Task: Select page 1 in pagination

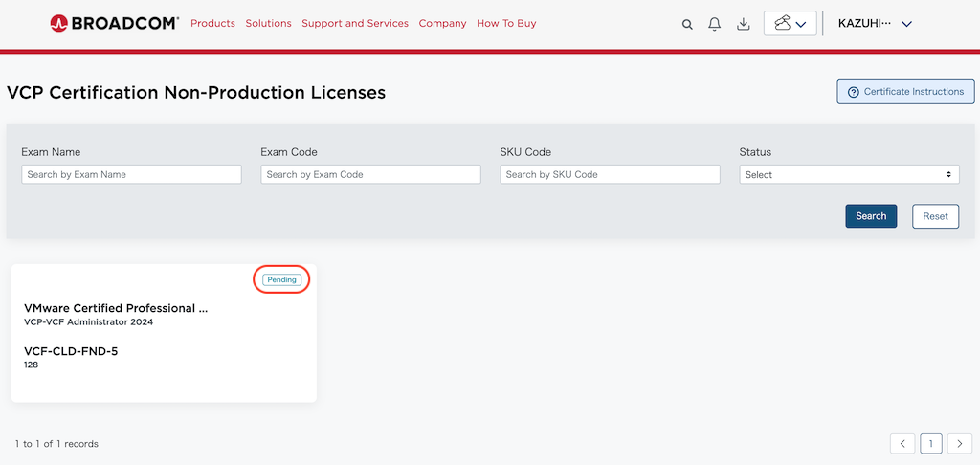Action: (931, 444)
